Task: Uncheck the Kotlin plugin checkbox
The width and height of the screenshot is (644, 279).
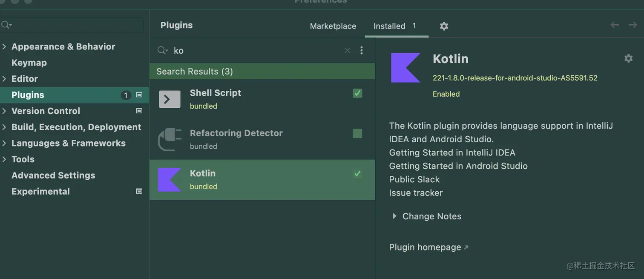Action: click(x=357, y=174)
